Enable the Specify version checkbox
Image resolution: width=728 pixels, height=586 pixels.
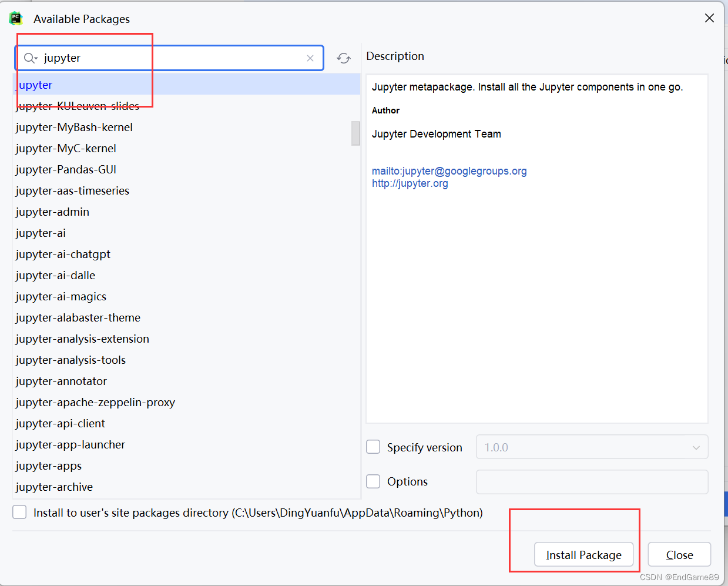[x=373, y=447]
